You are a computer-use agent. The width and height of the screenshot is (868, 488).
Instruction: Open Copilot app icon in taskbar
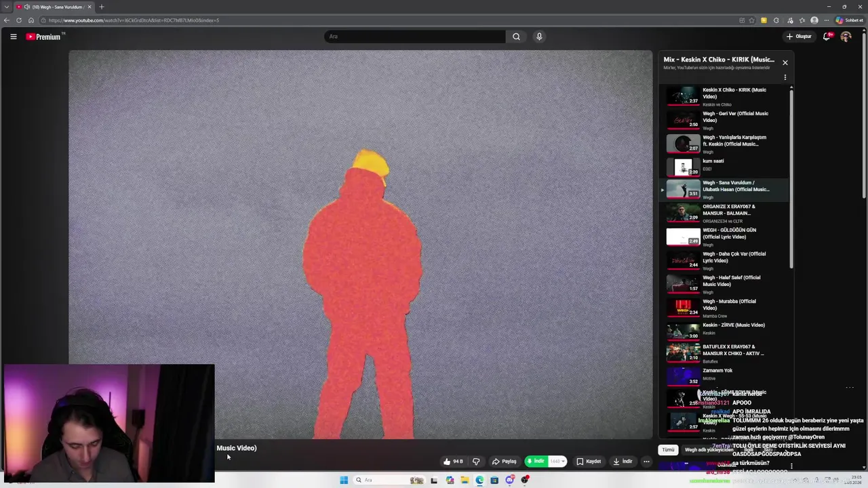click(x=450, y=480)
